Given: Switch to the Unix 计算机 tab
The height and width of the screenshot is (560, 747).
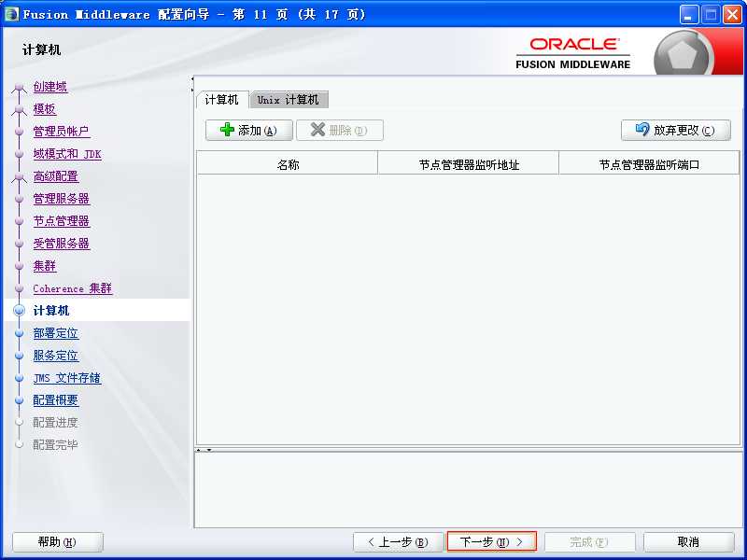Looking at the screenshot, I should pos(289,100).
